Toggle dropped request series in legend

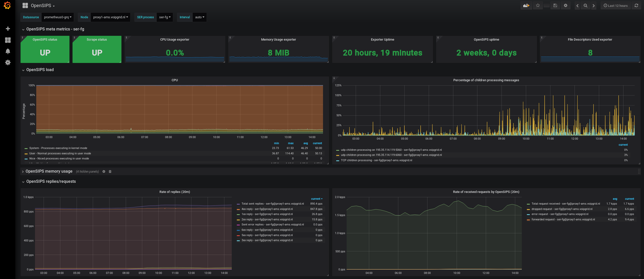coord(562,209)
